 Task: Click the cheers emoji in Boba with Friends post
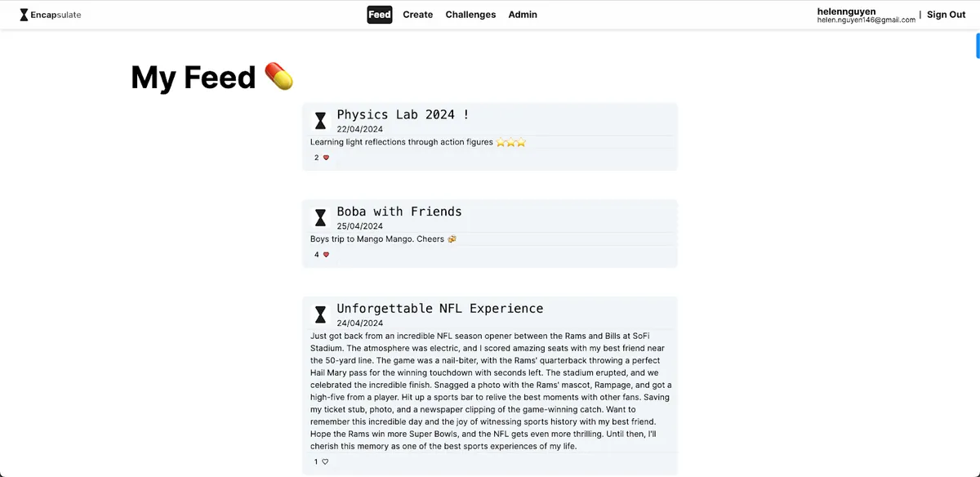[x=452, y=239]
